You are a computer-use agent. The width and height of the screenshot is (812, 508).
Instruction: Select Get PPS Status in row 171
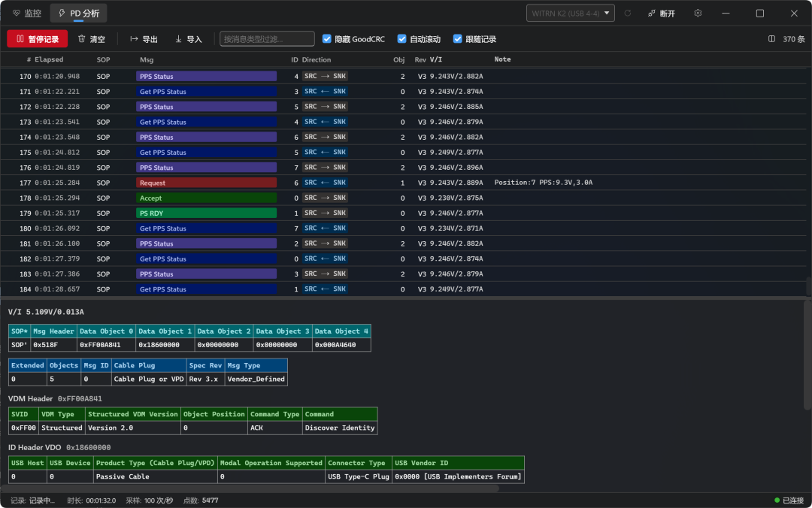point(206,92)
